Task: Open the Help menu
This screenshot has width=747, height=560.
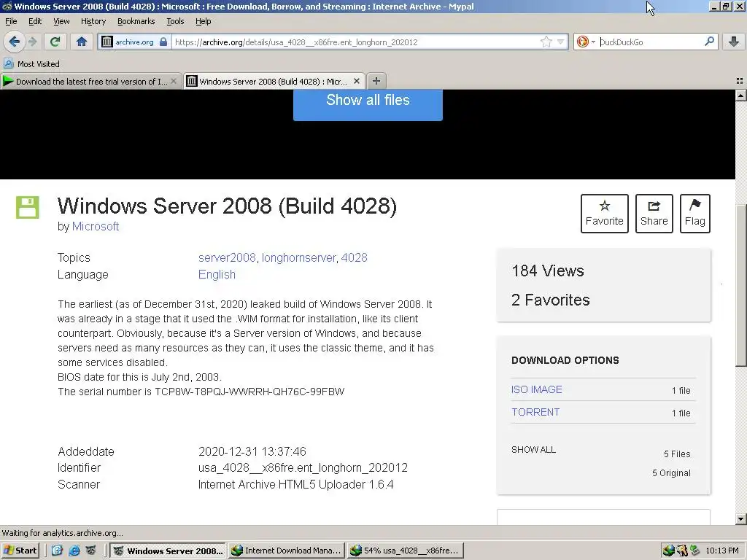Action: tap(204, 21)
